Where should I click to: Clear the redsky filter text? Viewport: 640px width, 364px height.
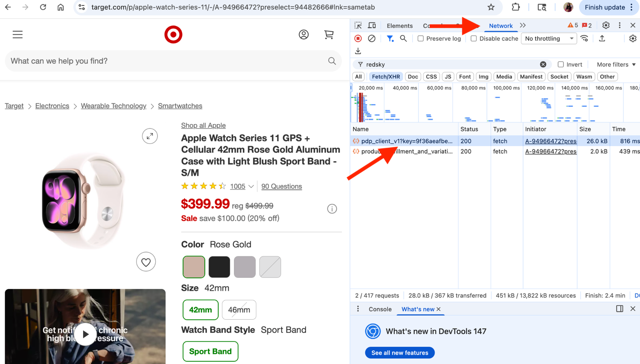543,64
